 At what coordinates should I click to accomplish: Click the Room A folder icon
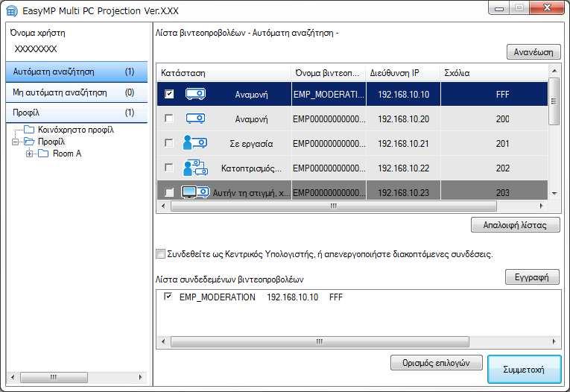[43, 154]
